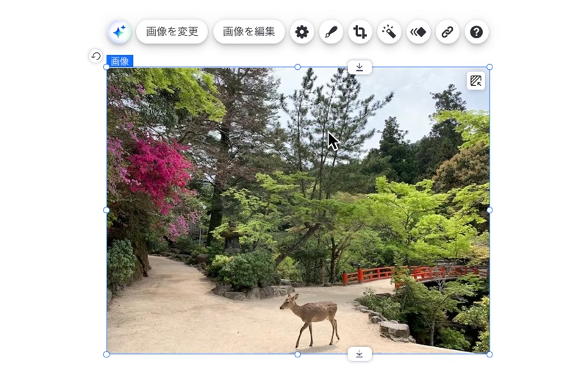Open help question mark icon
588x375 pixels.
click(476, 32)
